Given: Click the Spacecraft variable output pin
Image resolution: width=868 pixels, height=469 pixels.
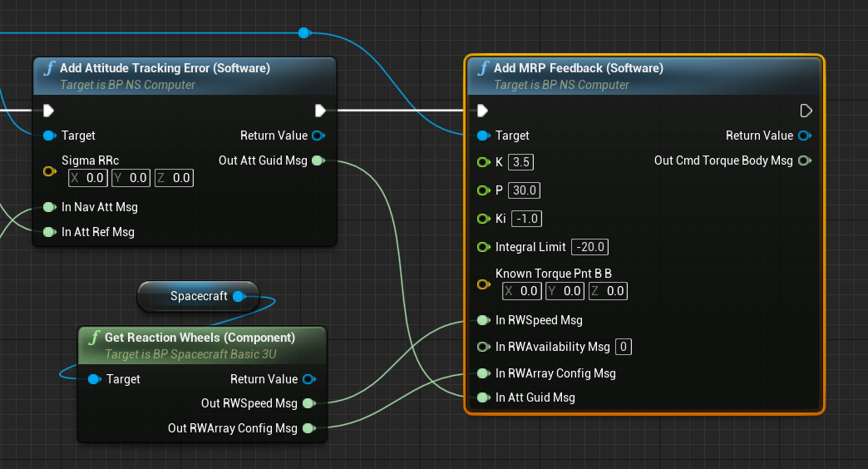Looking at the screenshot, I should [x=239, y=296].
